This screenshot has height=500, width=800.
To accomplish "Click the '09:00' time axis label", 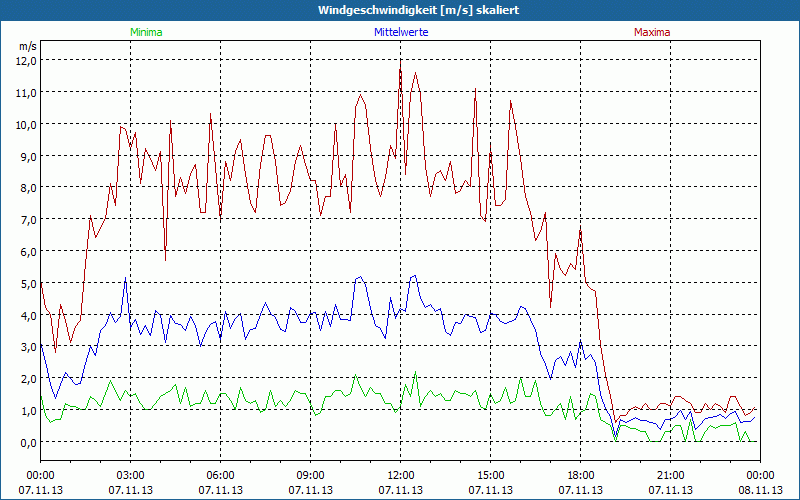I will click(x=310, y=476).
